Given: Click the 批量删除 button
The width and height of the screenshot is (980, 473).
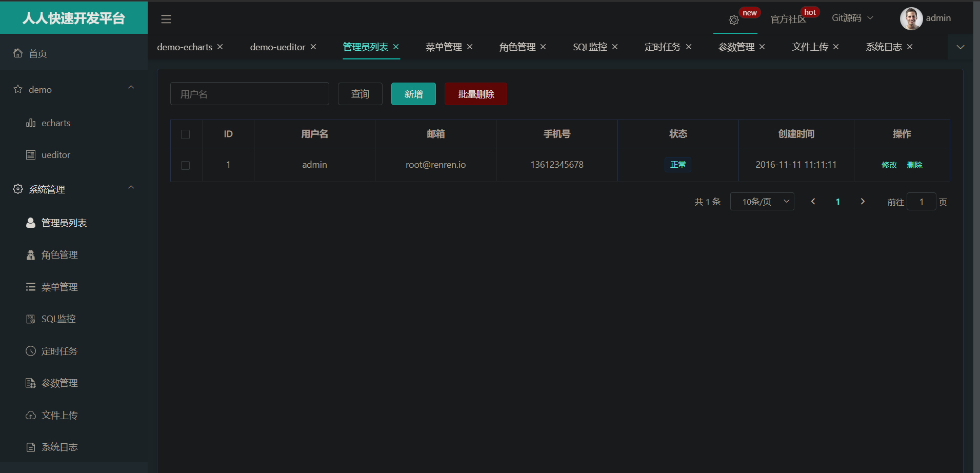Looking at the screenshot, I should click(476, 94).
